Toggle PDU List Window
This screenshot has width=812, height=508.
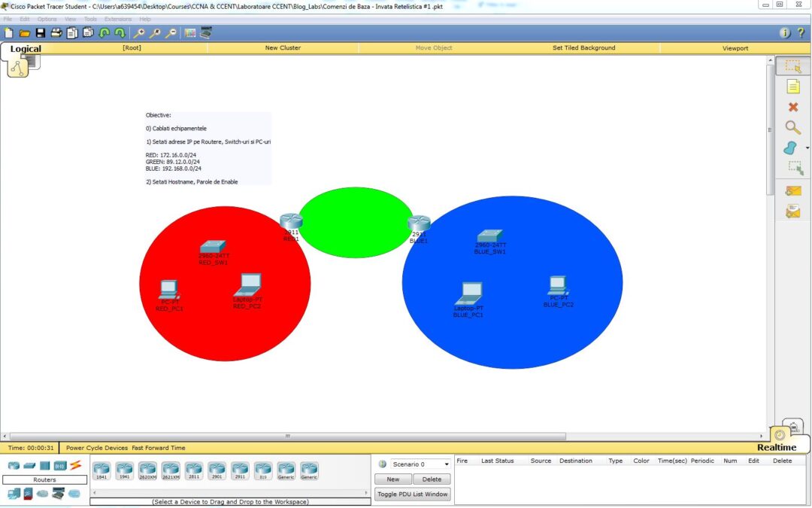[412, 494]
